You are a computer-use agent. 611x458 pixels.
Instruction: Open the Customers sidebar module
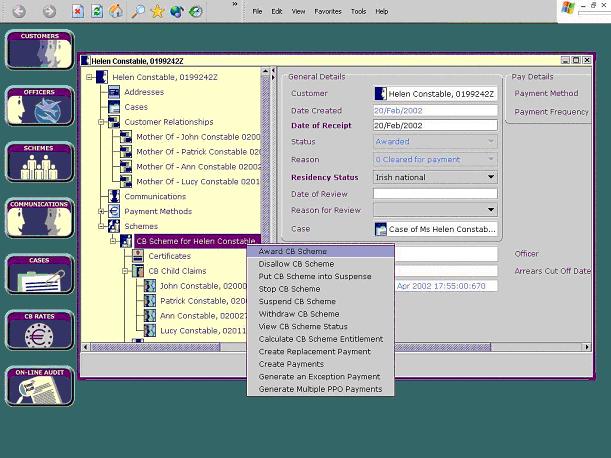39,49
